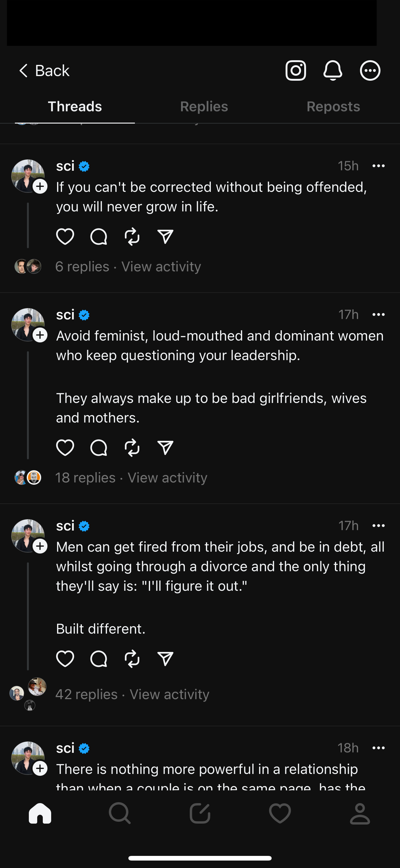Compose a new thread from bottom bar
The height and width of the screenshot is (868, 400).
coord(200,813)
